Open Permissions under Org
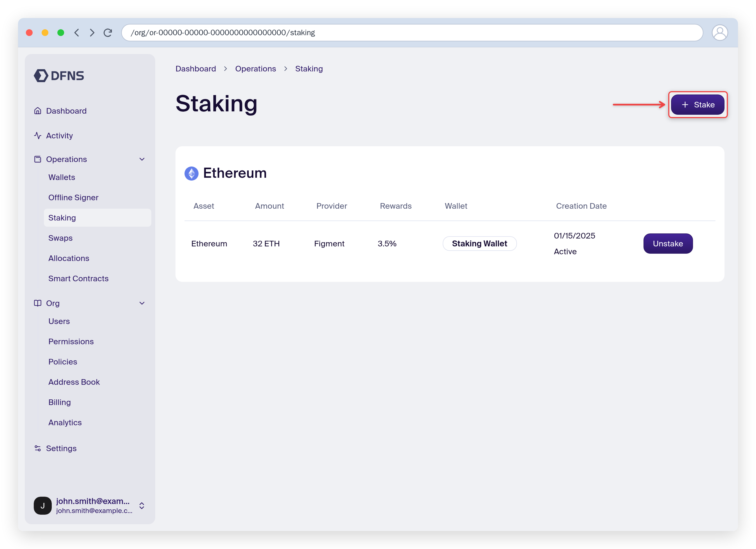This screenshot has height=549, width=756. click(x=71, y=341)
